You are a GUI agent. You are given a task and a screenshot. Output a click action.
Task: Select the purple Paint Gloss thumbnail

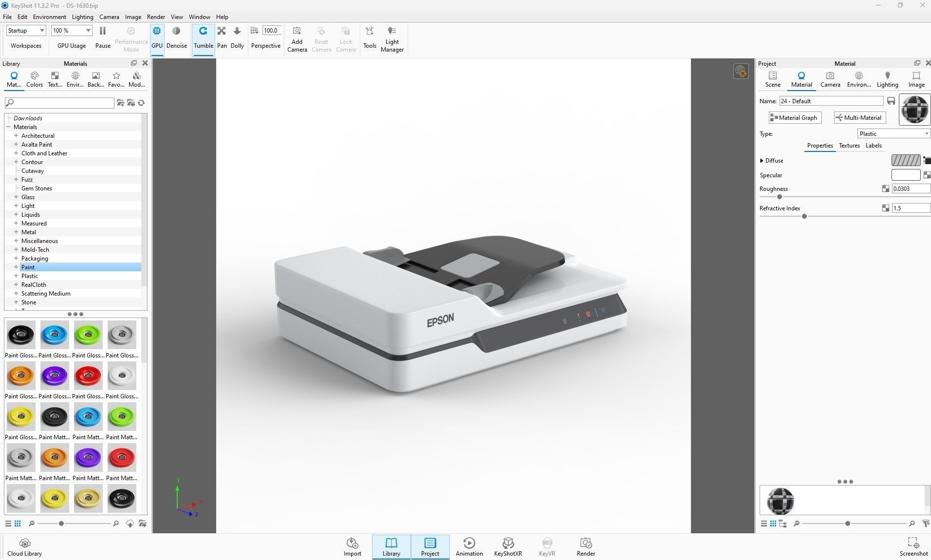[55, 375]
